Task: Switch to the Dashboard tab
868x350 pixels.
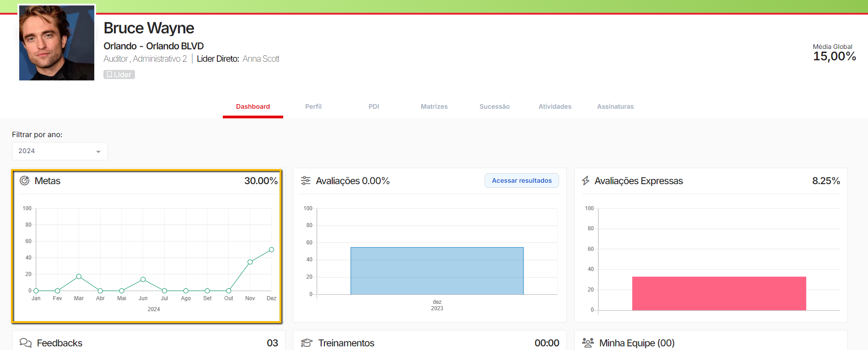Action: pyautogui.click(x=253, y=106)
